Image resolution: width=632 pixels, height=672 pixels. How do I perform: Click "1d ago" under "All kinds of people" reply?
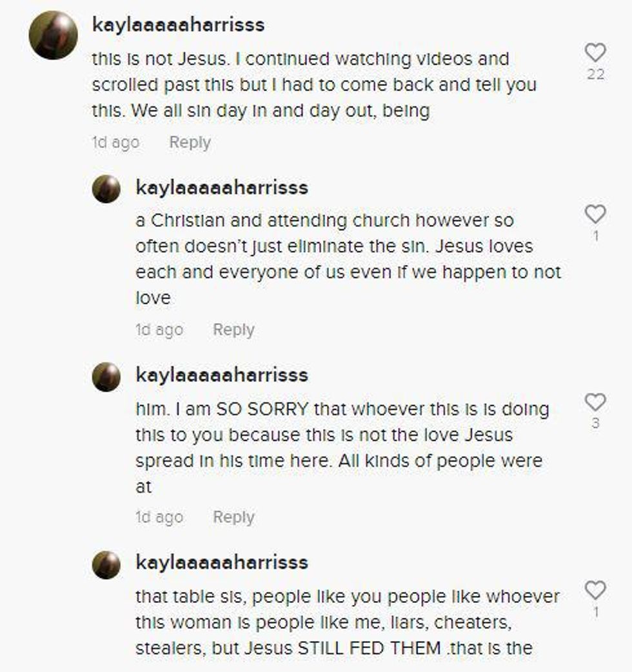click(159, 517)
